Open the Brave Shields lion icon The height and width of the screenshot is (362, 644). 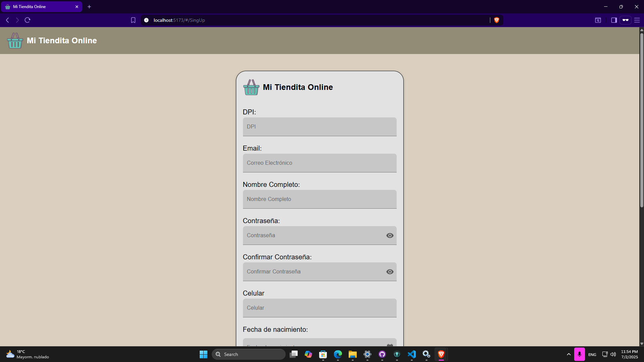pyautogui.click(x=497, y=20)
